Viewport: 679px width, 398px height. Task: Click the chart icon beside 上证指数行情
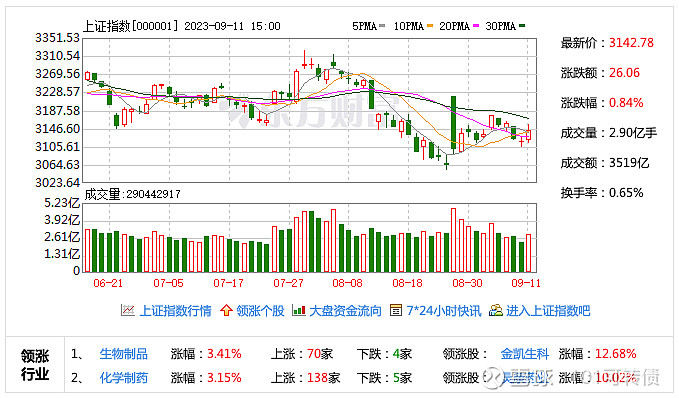127,310
